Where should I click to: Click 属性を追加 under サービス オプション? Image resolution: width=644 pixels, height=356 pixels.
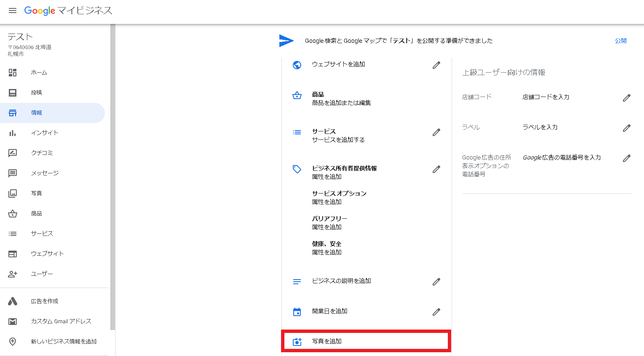(326, 202)
